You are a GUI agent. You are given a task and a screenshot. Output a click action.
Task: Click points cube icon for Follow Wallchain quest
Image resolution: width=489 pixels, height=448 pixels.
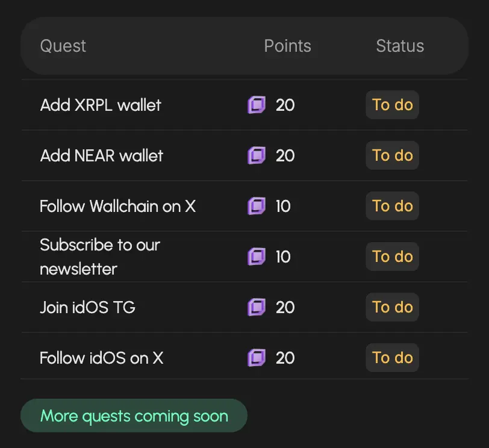pos(257,207)
